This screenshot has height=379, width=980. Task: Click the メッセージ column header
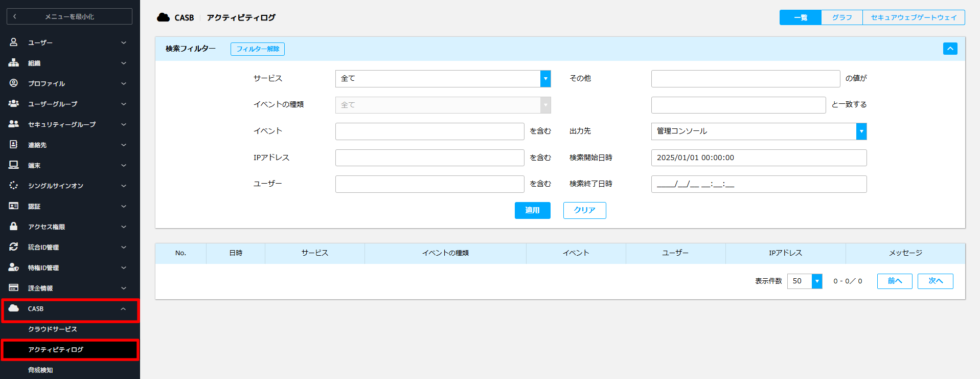tap(905, 253)
